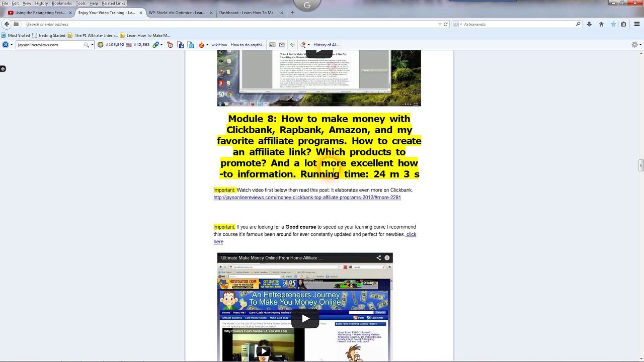The width and height of the screenshot is (644, 362).
Task: Go back with the browser back arrow
Action: pos(7,24)
